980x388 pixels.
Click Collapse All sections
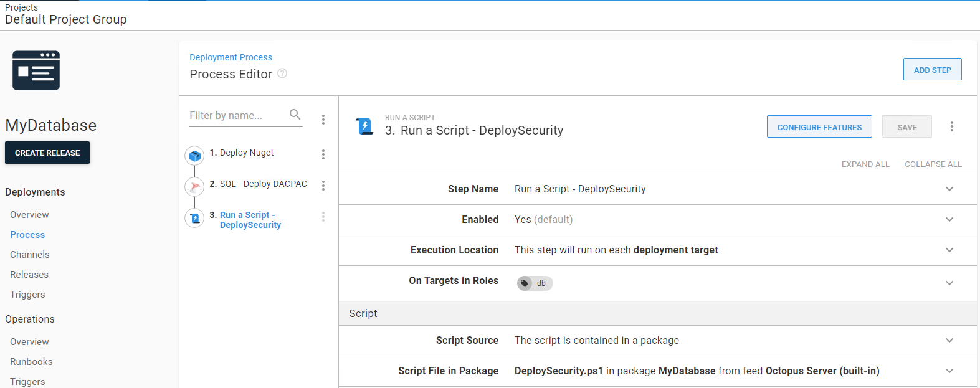(933, 164)
